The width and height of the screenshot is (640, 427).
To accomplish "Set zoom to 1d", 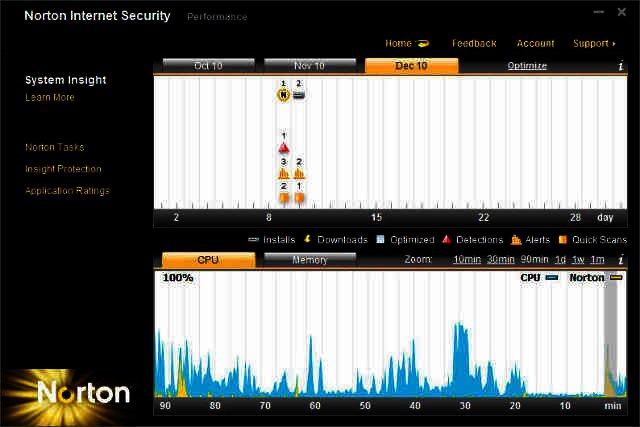I will coord(560,260).
